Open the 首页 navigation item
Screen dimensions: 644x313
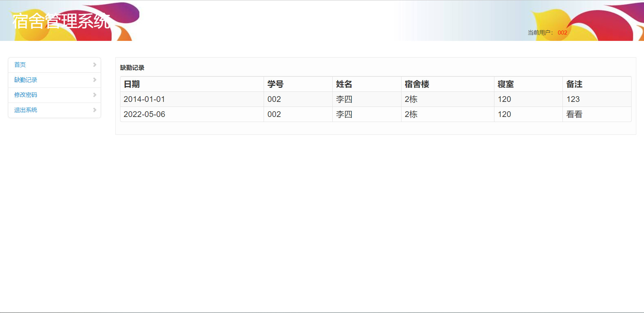[20, 65]
